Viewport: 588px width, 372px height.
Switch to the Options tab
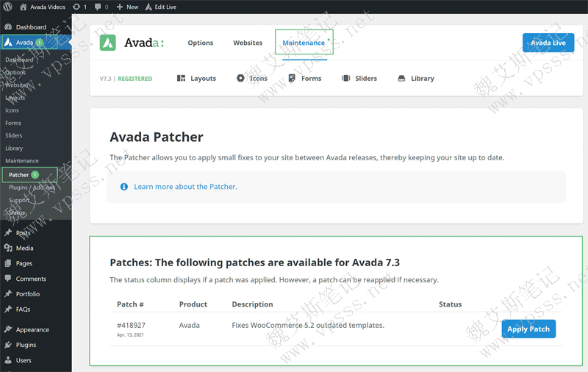200,43
